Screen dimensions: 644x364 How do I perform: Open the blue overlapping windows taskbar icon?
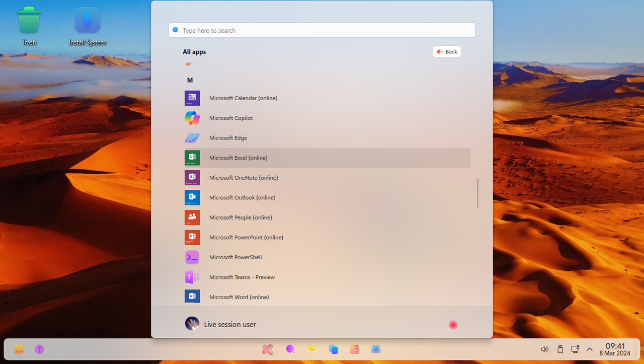coord(333,349)
